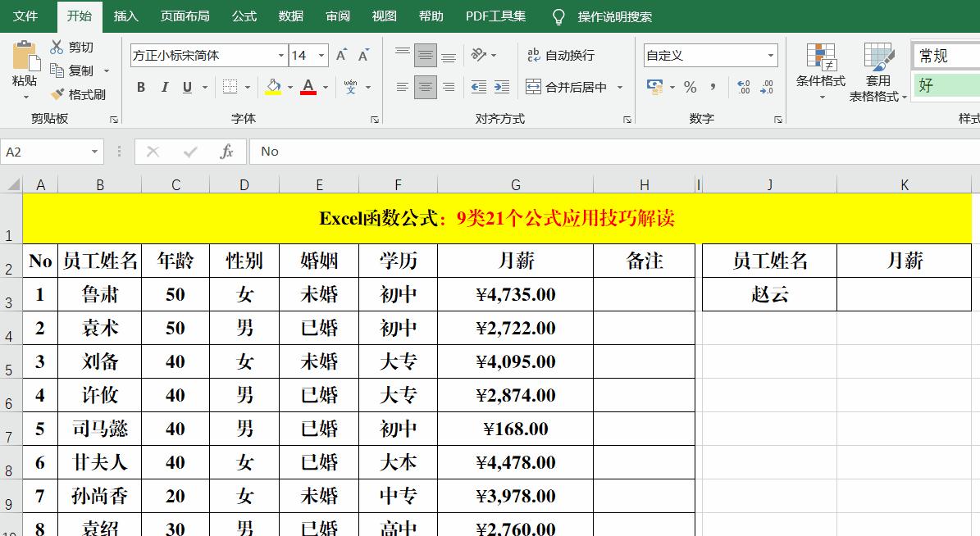Apply 好 Good green cell style

pos(946,85)
